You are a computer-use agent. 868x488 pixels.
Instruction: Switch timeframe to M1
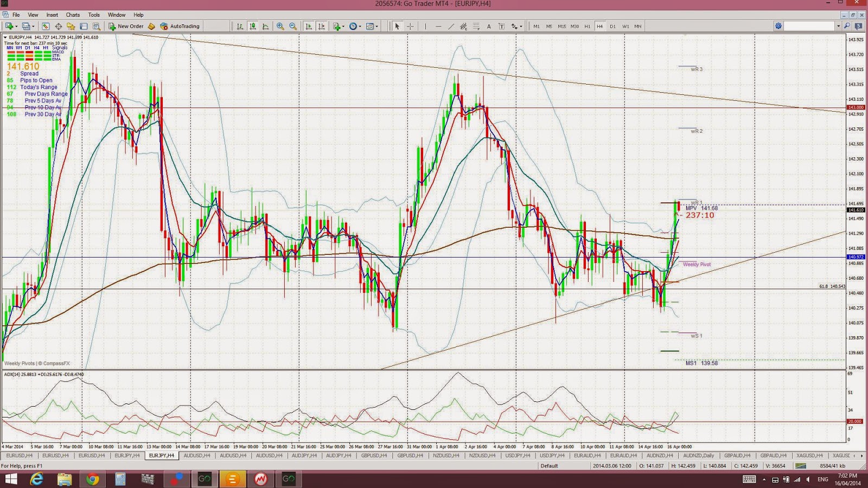537,26
